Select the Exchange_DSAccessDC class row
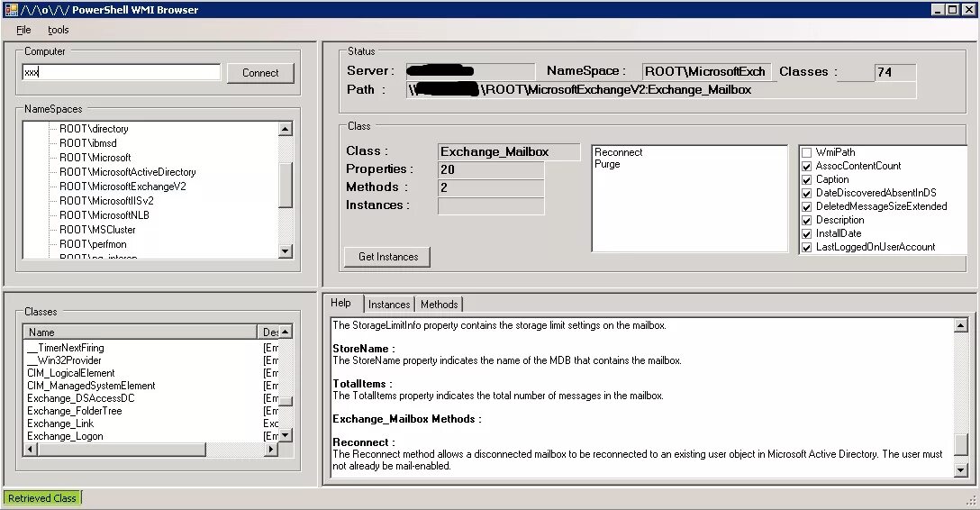 81,398
